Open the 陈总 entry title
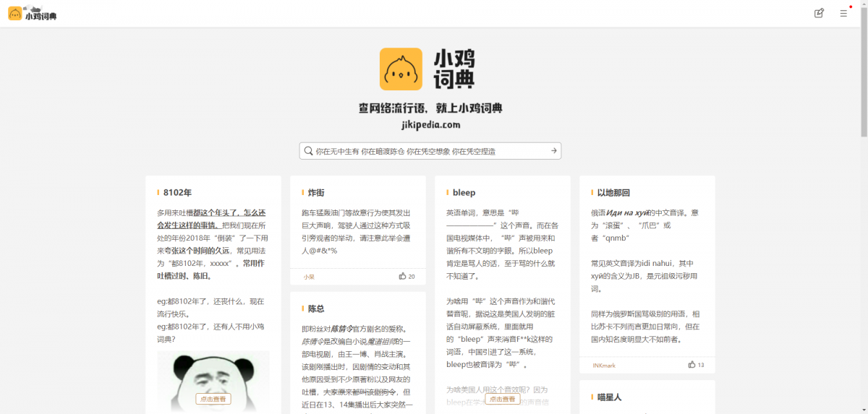 click(316, 309)
